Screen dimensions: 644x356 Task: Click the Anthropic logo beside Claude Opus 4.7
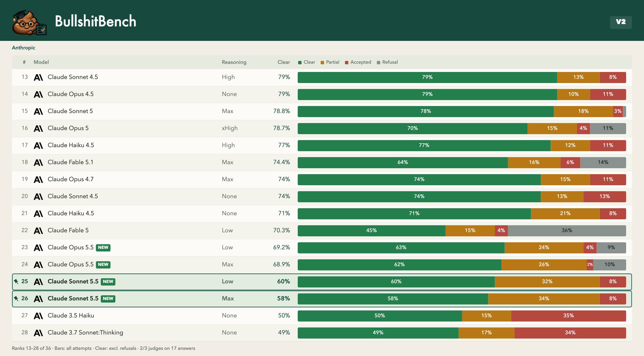(x=38, y=179)
